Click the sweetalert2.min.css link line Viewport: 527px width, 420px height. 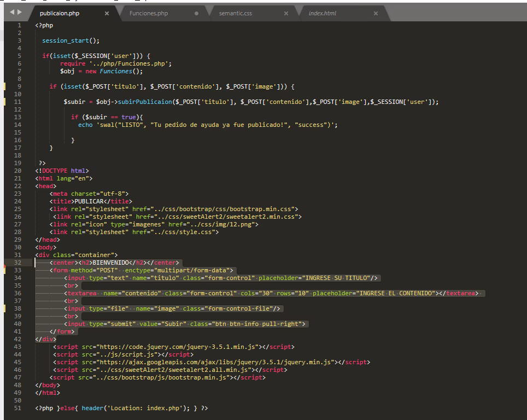(x=177, y=217)
